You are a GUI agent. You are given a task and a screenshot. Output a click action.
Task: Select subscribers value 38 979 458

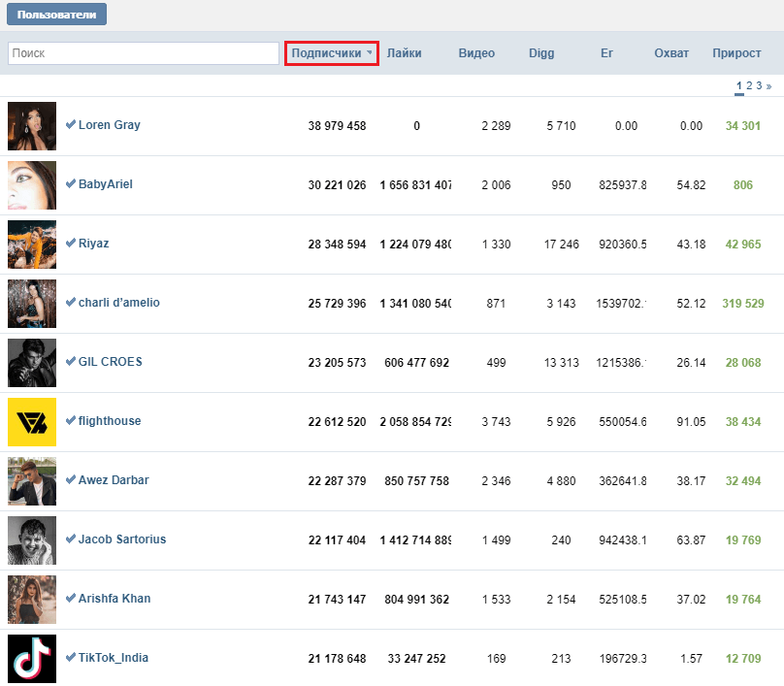[337, 126]
